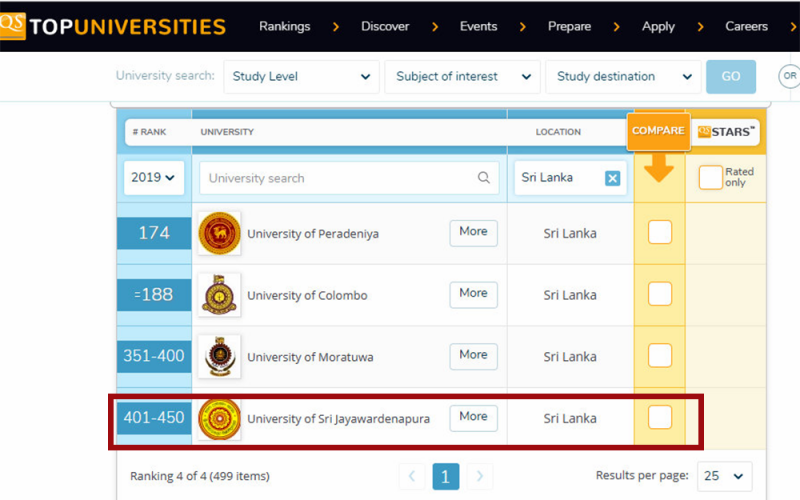Open the Rankings menu
Viewport: 800px width, 500px height.
pyautogui.click(x=284, y=26)
